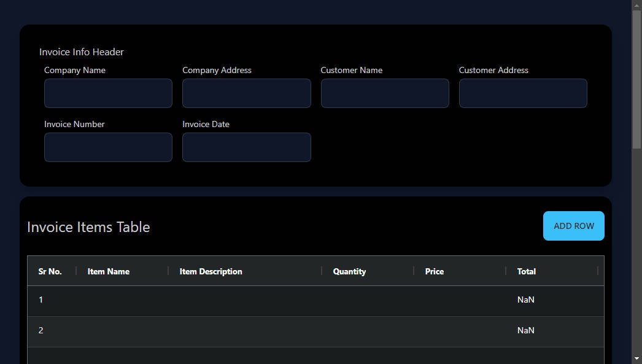
Task: Click the Sr No. column header
Action: coord(50,271)
